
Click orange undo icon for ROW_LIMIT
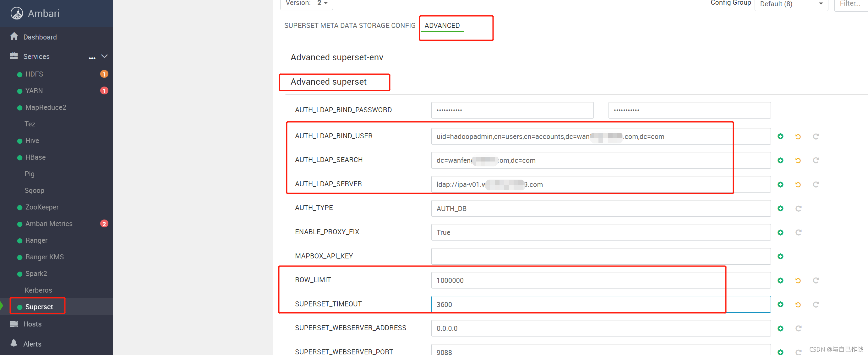coord(798,281)
